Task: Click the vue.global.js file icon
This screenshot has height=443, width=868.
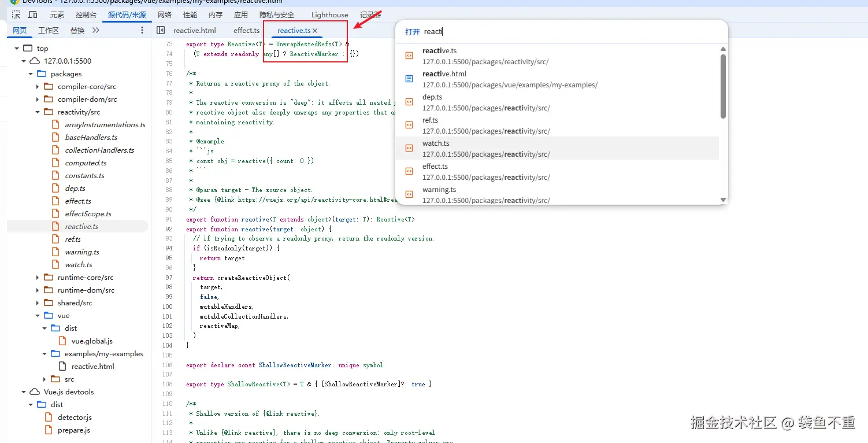Action: point(62,341)
